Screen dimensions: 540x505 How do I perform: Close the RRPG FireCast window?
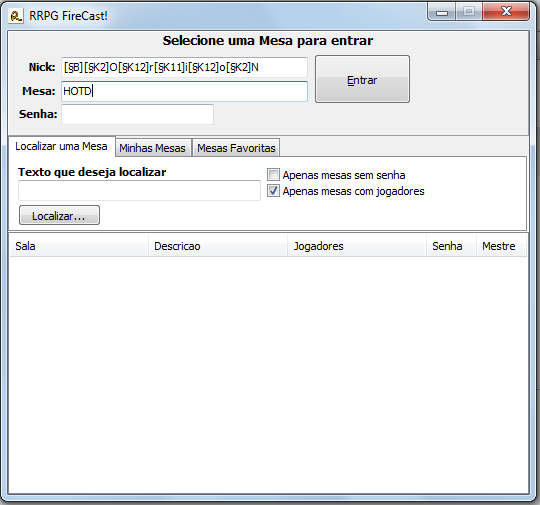506,12
